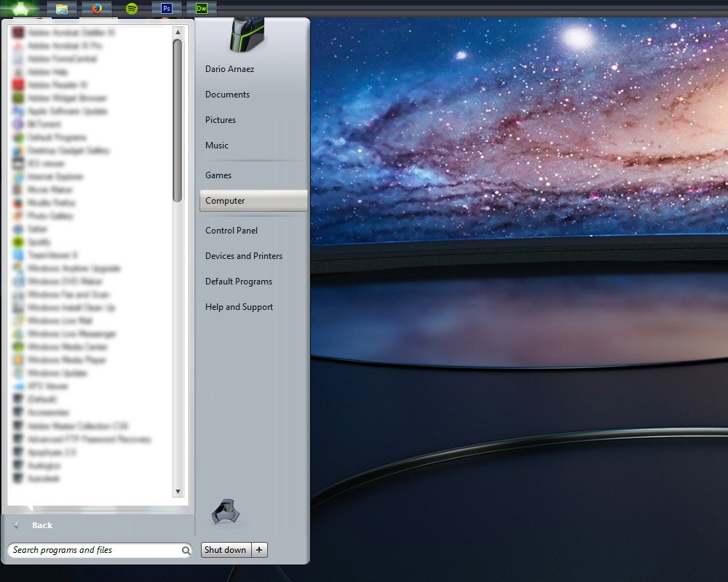This screenshot has width=728, height=582.
Task: Open Firefox from the taskbar
Action: (97, 9)
